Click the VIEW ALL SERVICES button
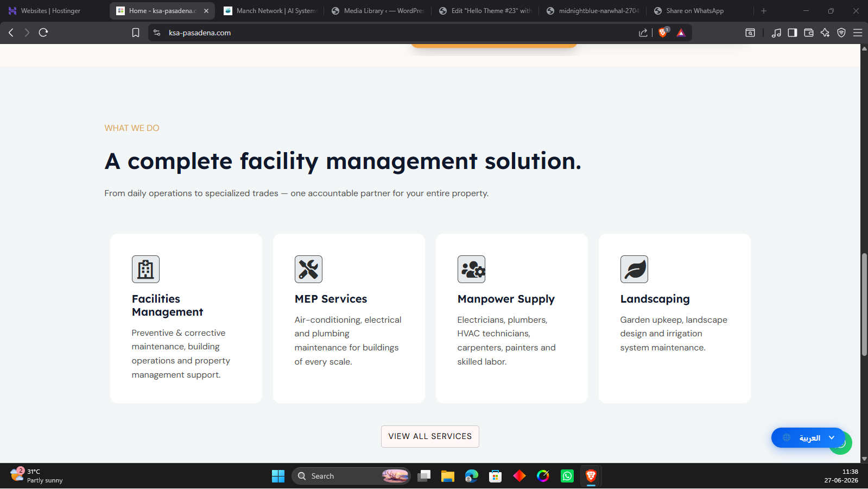This screenshot has width=868, height=489. point(430,436)
